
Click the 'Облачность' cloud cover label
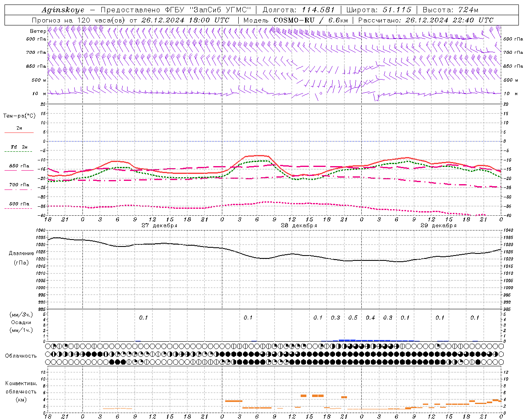tap(21, 356)
